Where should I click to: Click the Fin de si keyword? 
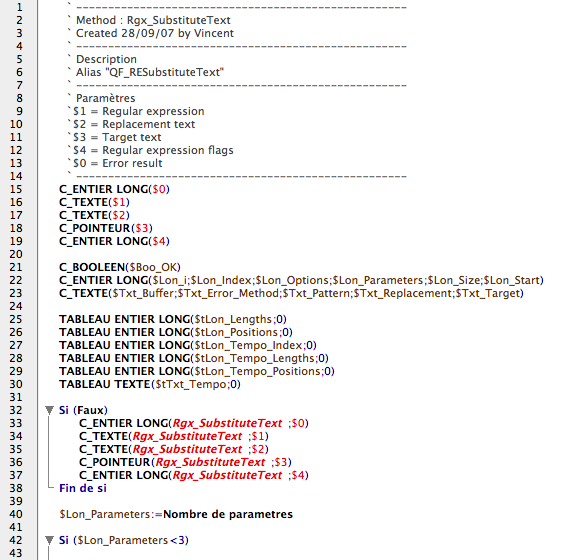coord(83,488)
